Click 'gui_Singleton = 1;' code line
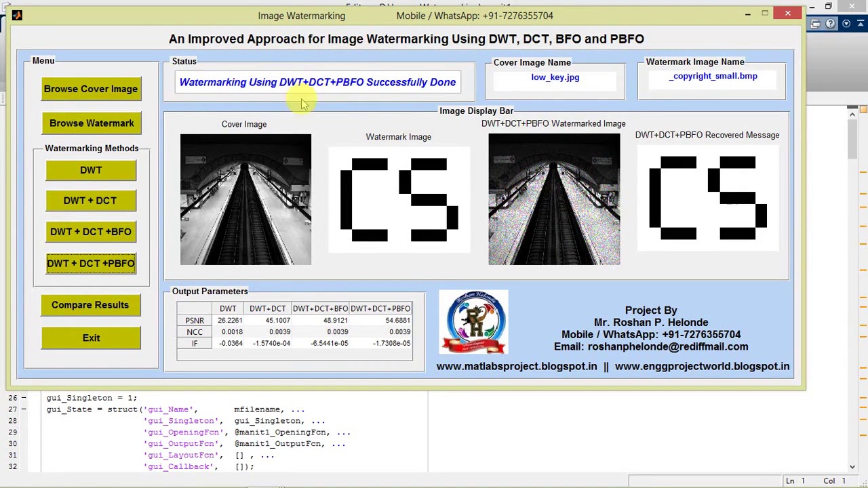 92,398
